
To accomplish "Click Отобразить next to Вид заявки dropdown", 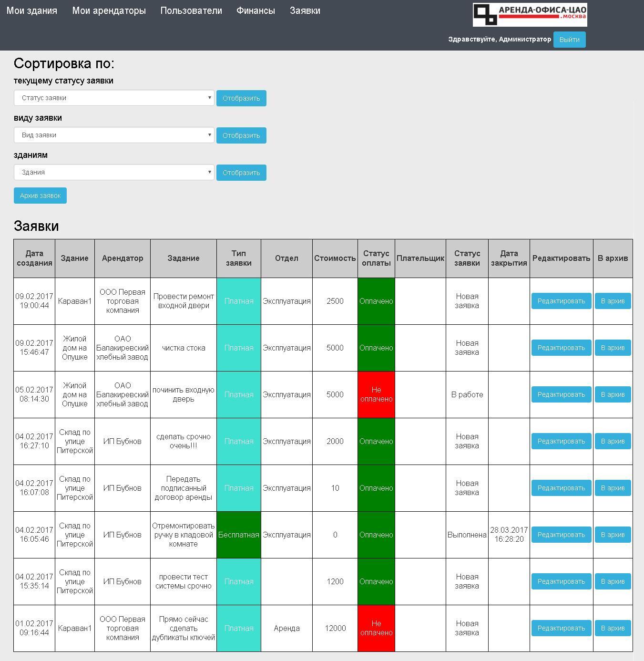I will (241, 135).
